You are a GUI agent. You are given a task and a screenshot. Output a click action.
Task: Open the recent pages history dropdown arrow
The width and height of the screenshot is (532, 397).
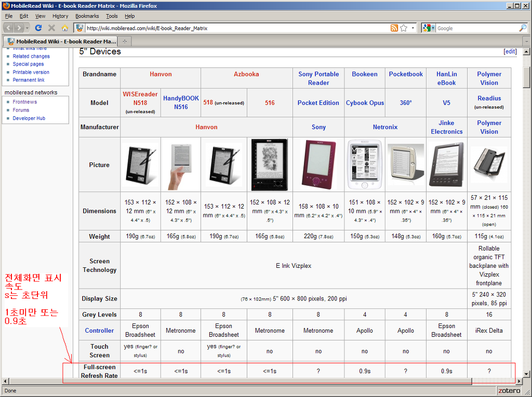click(27, 28)
